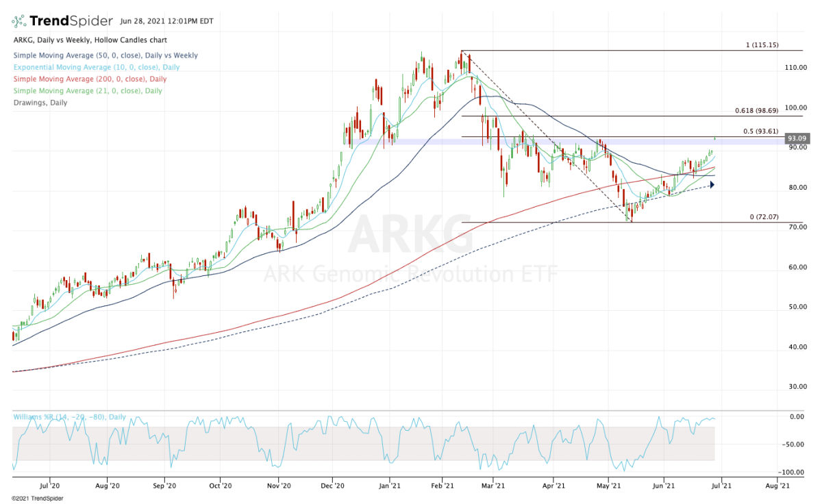Click the Fibonacci 0.5 (93.61) level label
The width and height of the screenshot is (822, 504).
(762, 131)
